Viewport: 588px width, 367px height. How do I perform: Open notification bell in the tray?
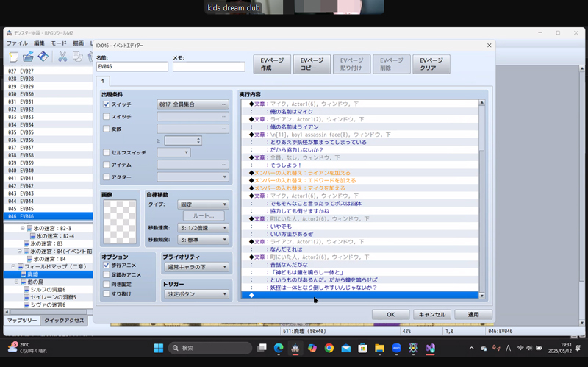coord(578,348)
